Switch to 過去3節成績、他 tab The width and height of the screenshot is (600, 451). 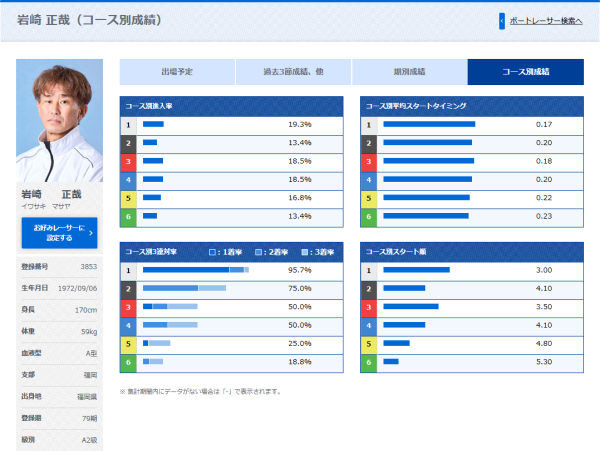tap(293, 72)
